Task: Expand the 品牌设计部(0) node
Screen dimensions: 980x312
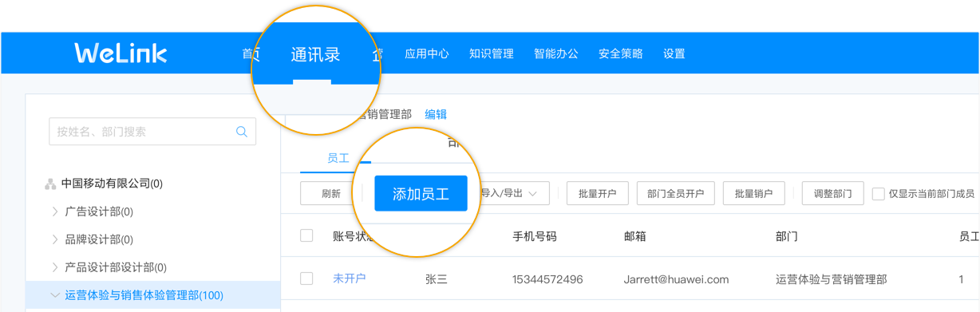Action: pos(55,239)
